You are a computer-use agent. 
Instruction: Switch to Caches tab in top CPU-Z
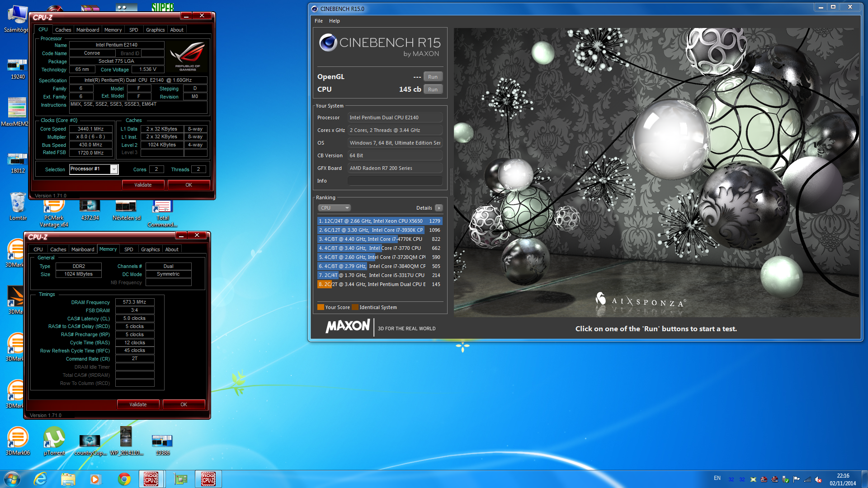coord(63,30)
